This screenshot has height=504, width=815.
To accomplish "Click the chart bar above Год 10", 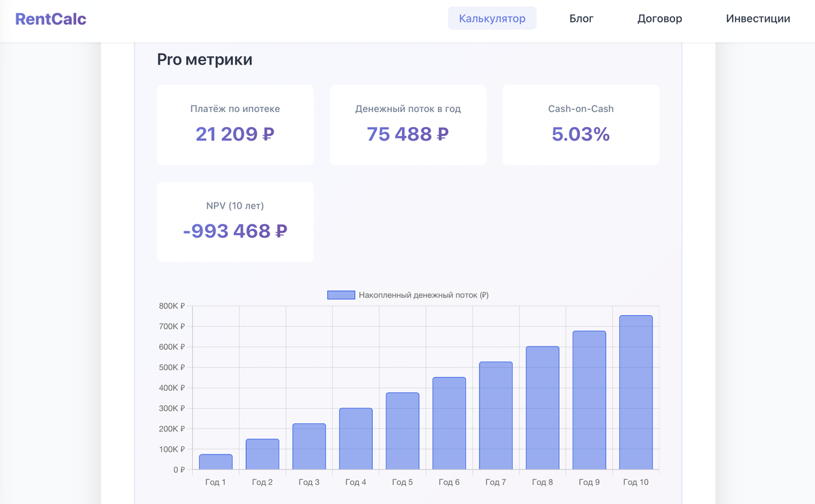I will pos(636,393).
